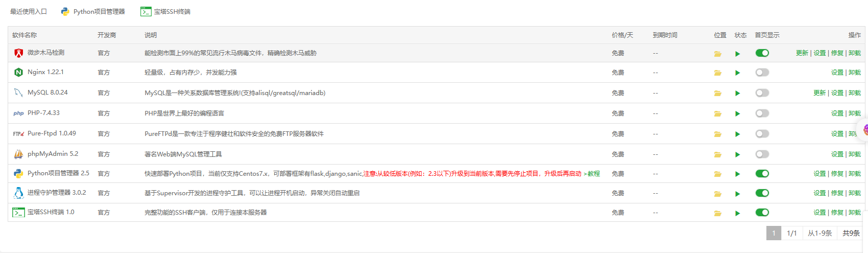This screenshot has width=868, height=253.
Task: Open 设置 for 进程守护管理器 3.0.2
Action: tap(819, 193)
